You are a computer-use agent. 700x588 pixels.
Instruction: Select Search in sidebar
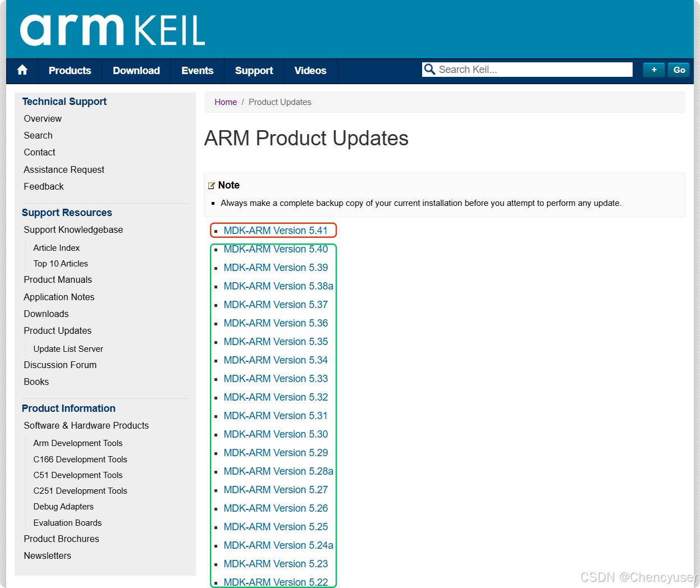coord(38,136)
